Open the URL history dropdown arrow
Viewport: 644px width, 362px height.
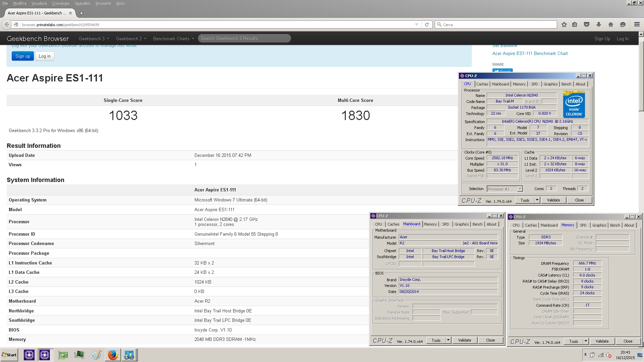(x=417, y=24)
